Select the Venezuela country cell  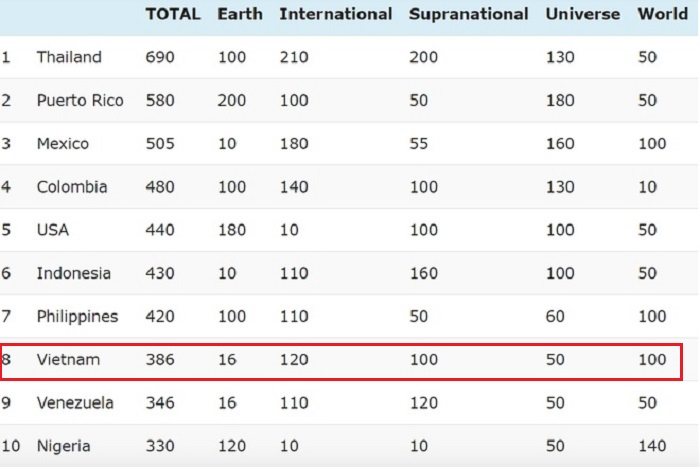[x=75, y=403]
